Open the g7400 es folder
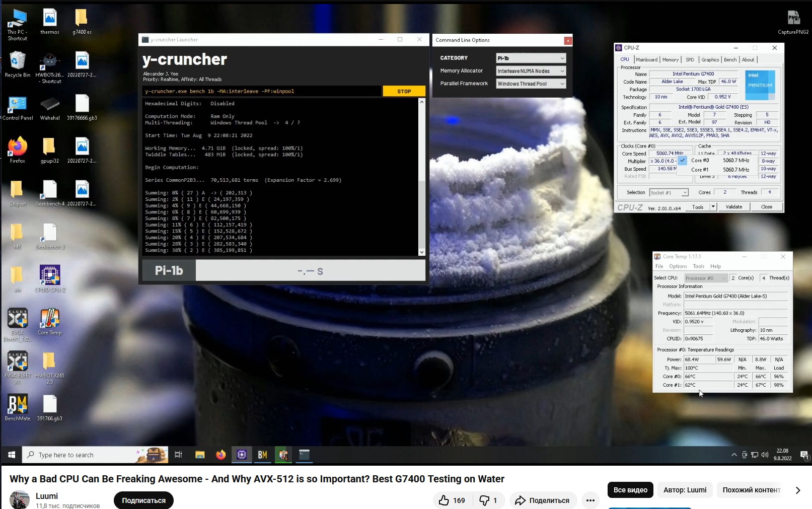Image resolution: width=812 pixels, height=509 pixels. point(82,22)
